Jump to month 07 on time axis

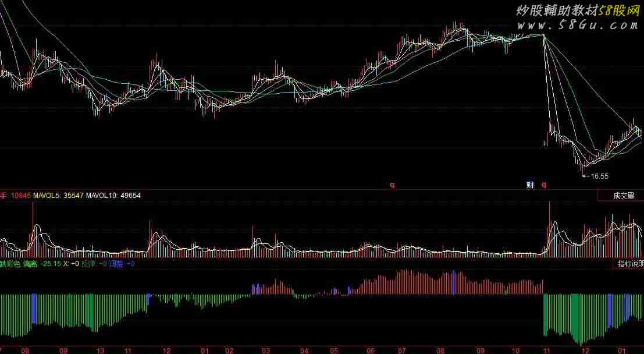click(x=403, y=351)
